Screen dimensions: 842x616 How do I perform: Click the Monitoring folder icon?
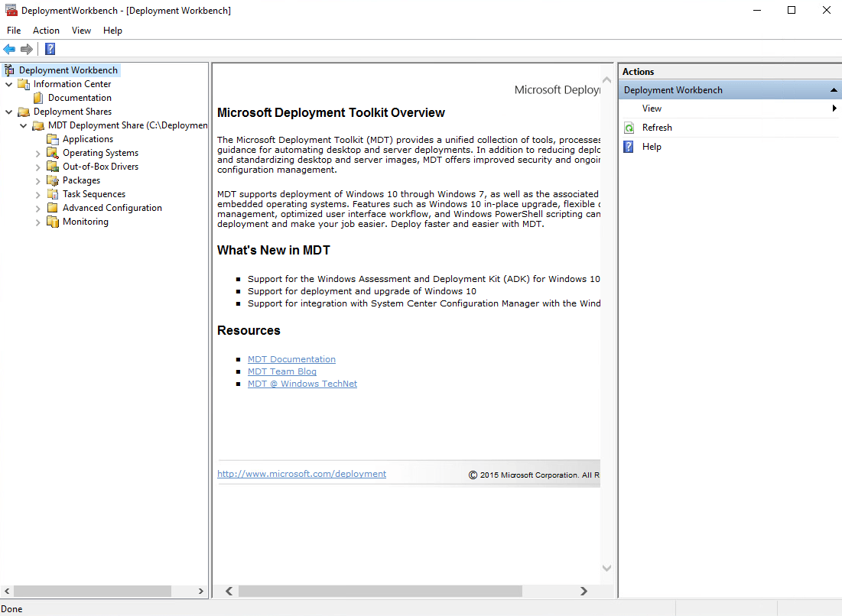point(54,222)
